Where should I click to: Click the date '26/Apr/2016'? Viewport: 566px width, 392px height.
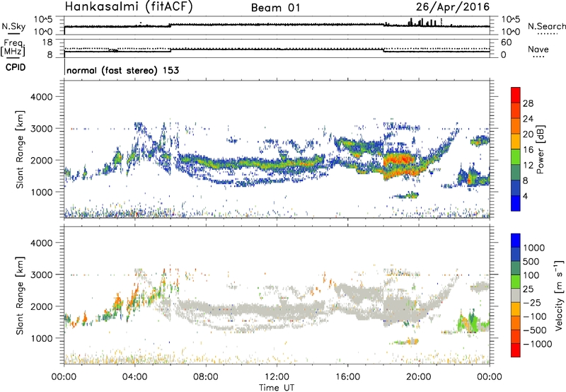click(453, 7)
